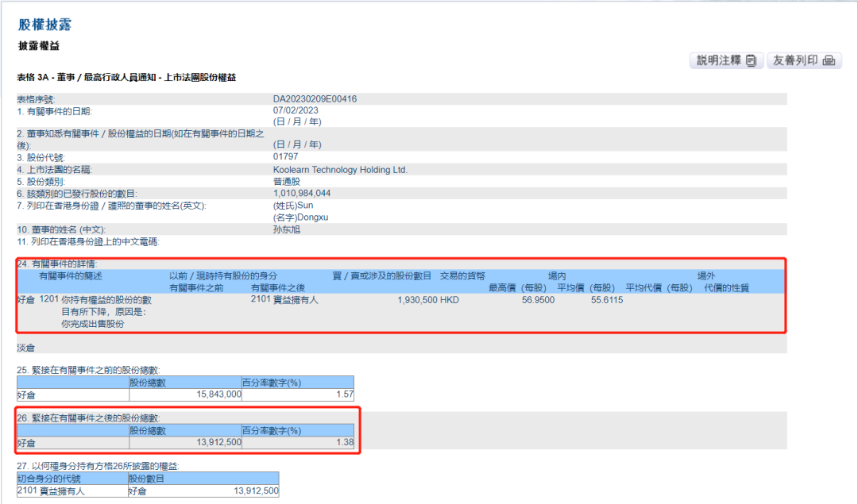Select percentage figure 1.57
Screen dimensions: 858x504
pos(345,394)
